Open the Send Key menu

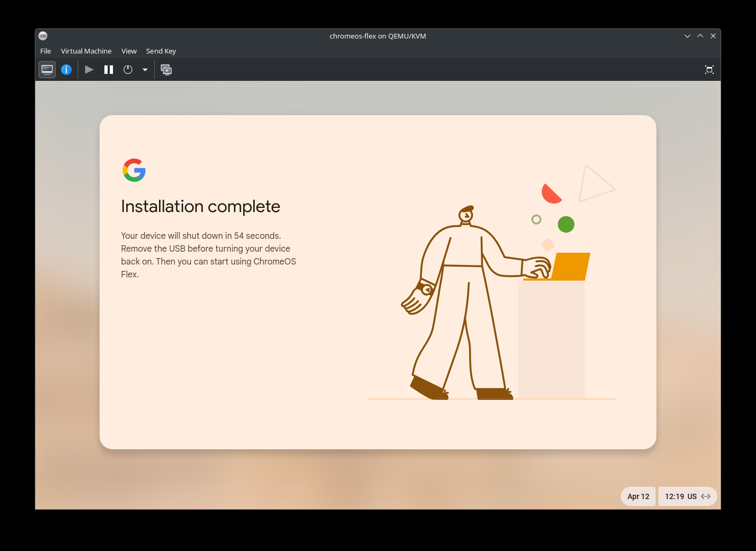click(x=161, y=51)
